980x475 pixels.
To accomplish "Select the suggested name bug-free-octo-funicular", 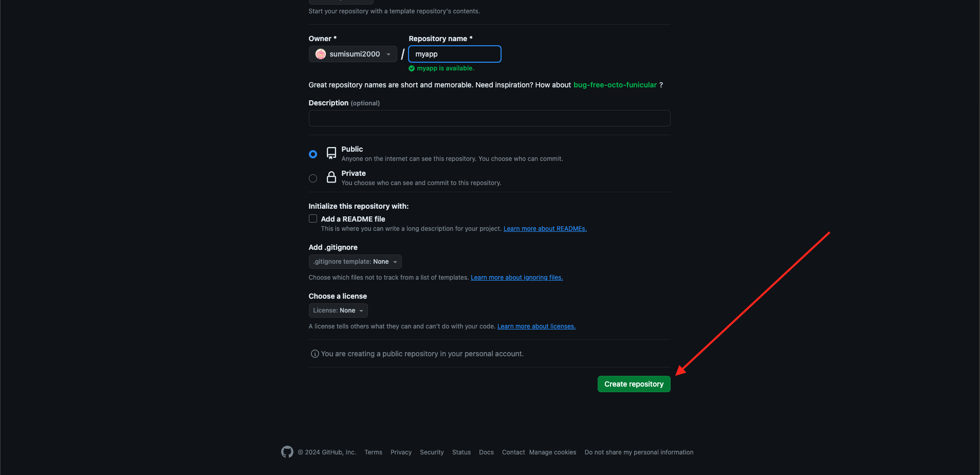I will click(x=615, y=84).
